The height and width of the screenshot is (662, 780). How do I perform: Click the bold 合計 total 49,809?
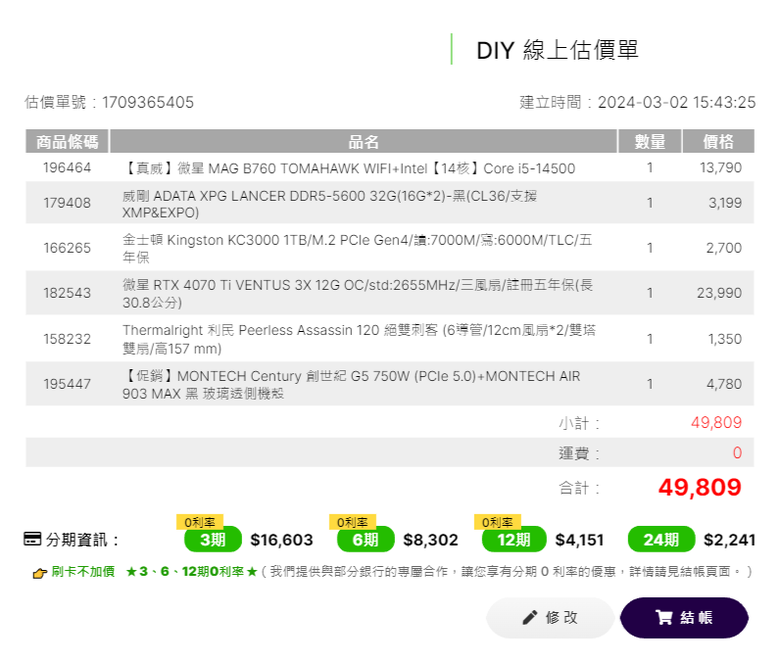click(700, 487)
